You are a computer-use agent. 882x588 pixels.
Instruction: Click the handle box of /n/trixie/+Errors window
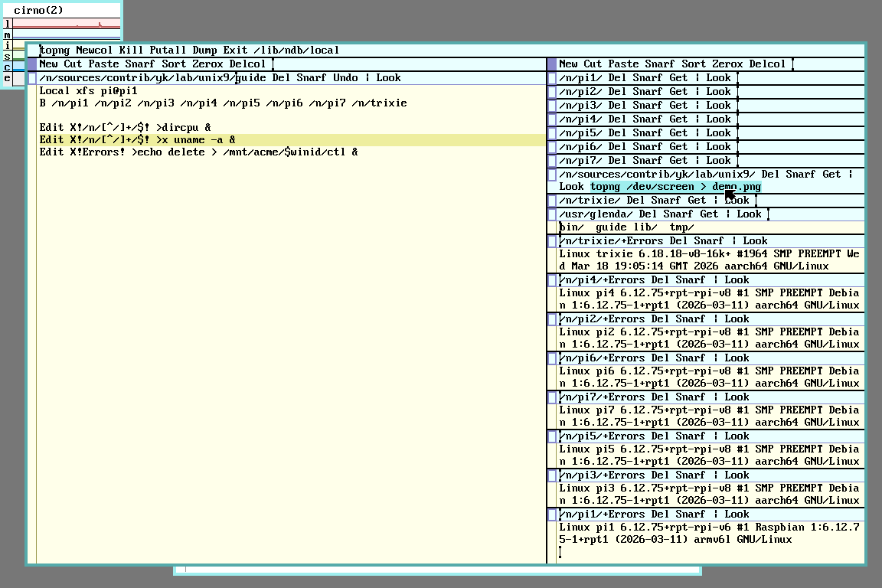tap(552, 241)
